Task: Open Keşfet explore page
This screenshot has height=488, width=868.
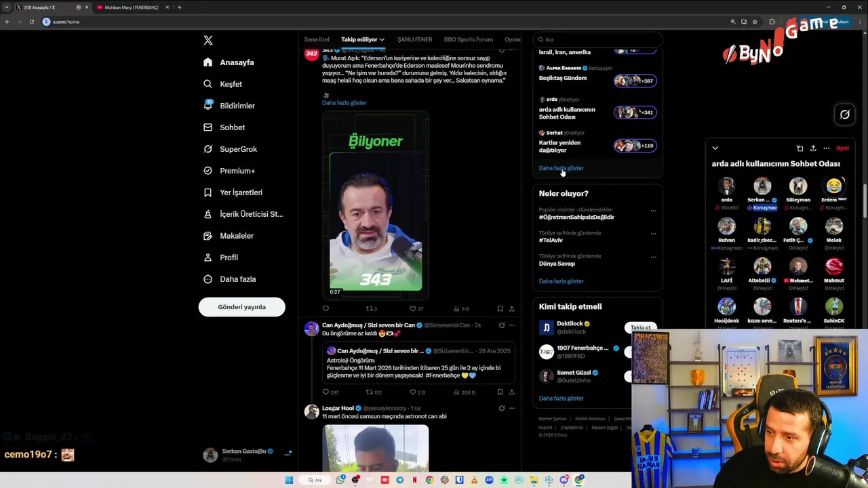Action: tap(222, 84)
